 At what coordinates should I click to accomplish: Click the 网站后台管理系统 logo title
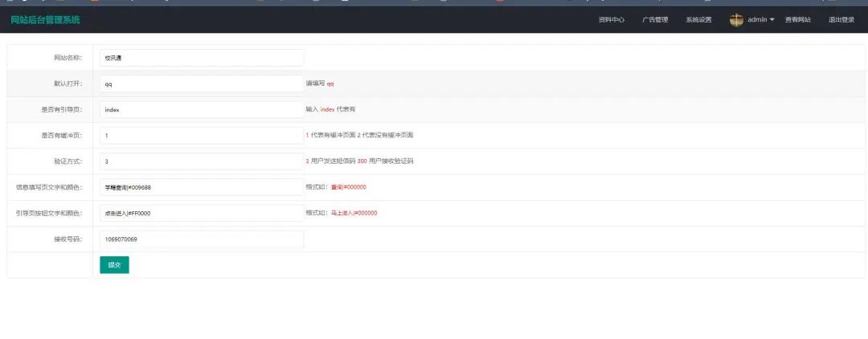point(45,20)
